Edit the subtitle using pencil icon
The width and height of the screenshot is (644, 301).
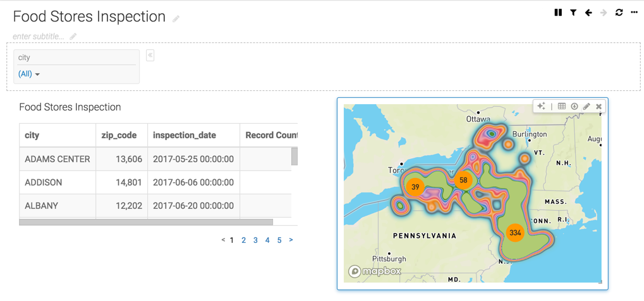tap(73, 37)
